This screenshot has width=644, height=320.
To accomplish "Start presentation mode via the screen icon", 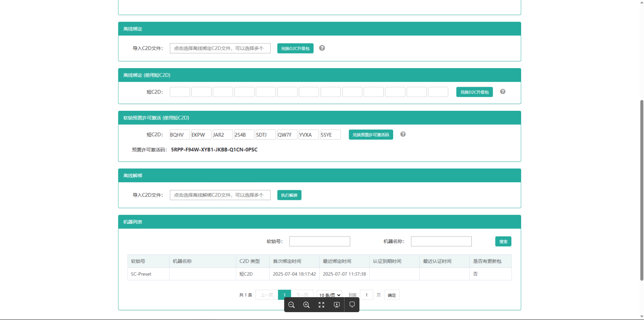I will tap(337, 305).
